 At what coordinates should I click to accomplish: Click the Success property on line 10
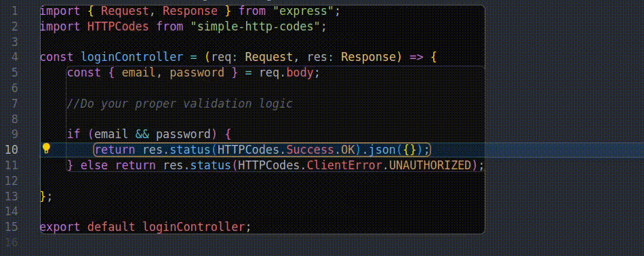click(310, 150)
